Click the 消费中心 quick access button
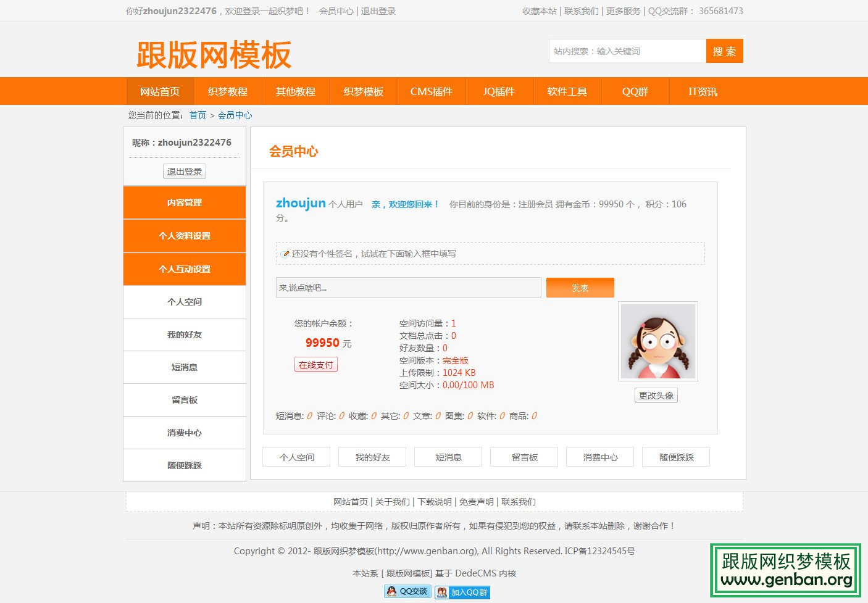Image resolution: width=868 pixels, height=603 pixels. (599, 457)
